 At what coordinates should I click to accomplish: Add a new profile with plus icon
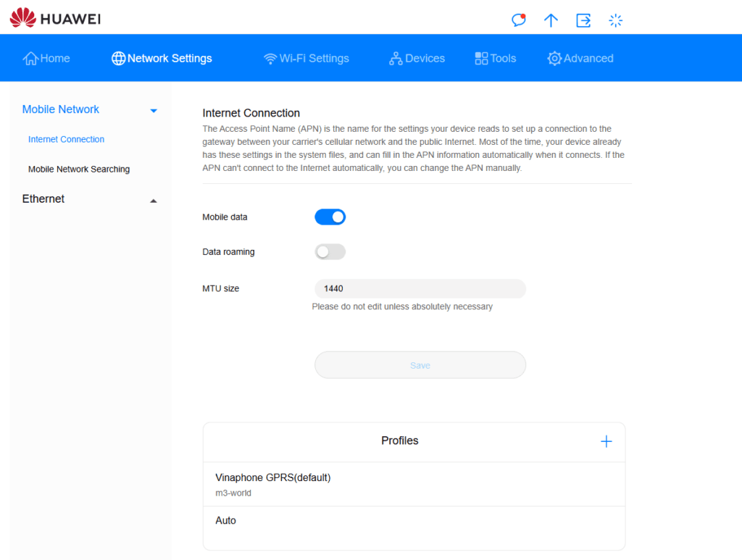(606, 441)
